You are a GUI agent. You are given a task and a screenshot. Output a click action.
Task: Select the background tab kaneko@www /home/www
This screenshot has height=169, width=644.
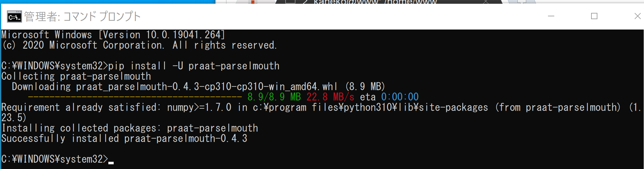click(375, 2)
